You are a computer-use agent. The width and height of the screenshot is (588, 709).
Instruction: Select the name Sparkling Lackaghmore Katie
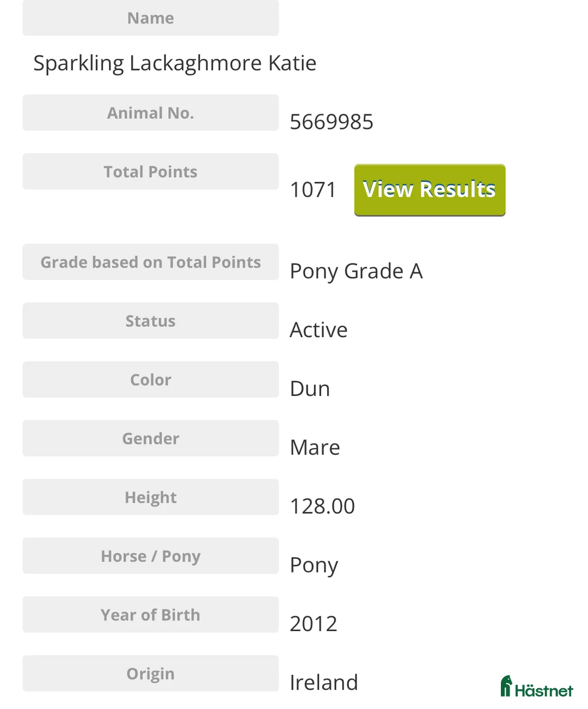click(175, 63)
